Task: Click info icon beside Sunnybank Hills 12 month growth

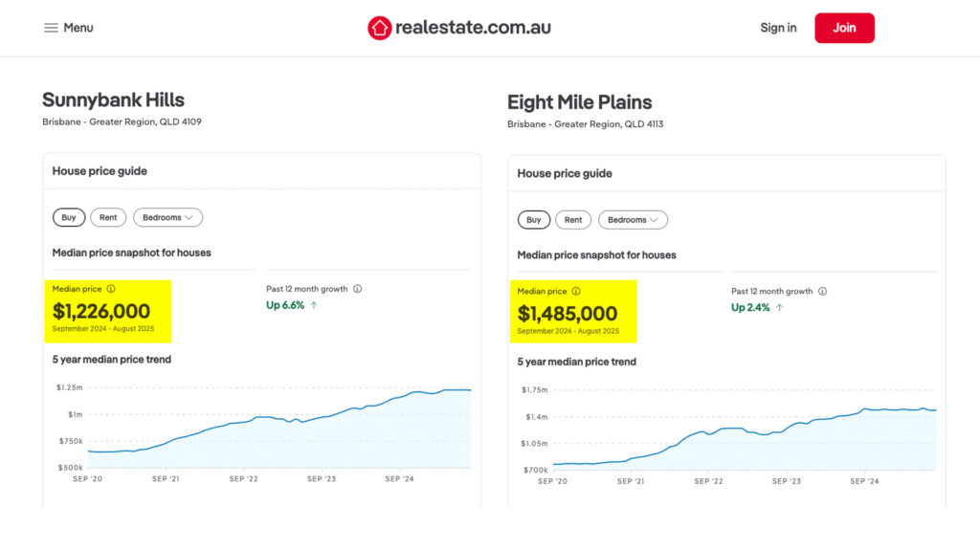Action: point(357,289)
